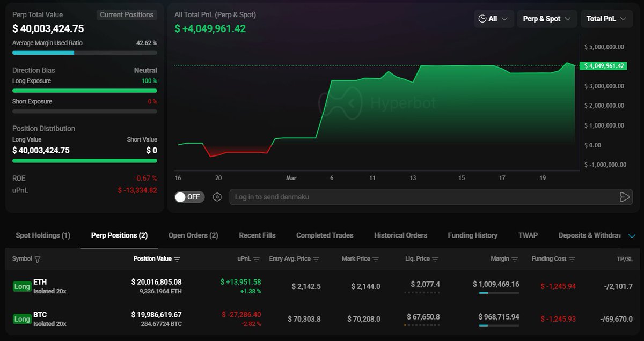Click the ETH Long badge
The width and height of the screenshot is (644, 341).
point(22,286)
